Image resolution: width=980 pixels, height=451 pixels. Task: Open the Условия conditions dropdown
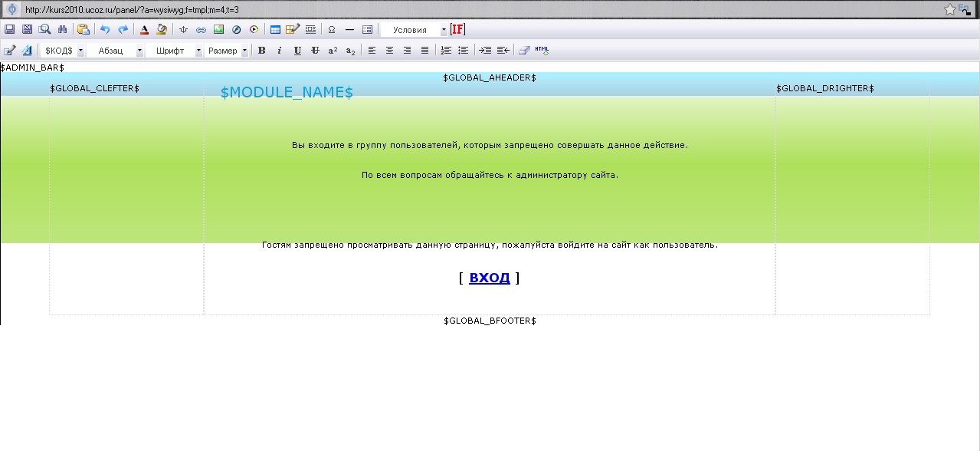pyautogui.click(x=415, y=29)
